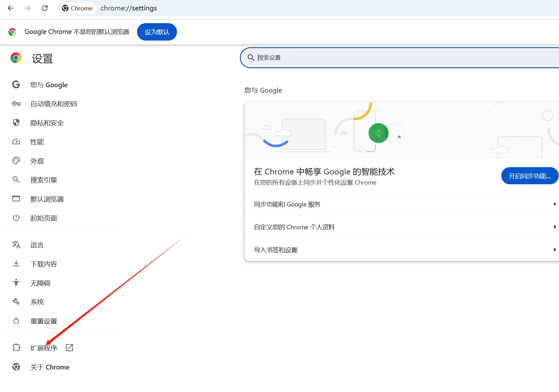Click the Google G sidebar icon
This screenshot has width=559, height=392.
tap(16, 85)
